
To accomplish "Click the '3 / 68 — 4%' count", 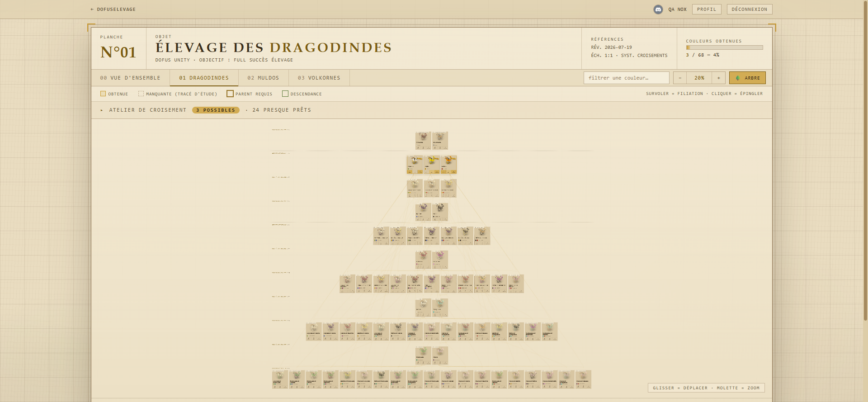I will pos(703,55).
